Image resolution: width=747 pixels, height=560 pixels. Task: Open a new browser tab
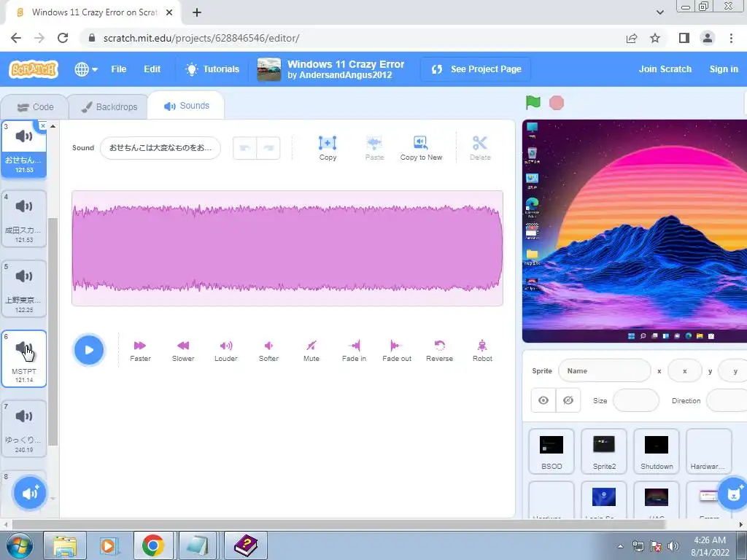[x=197, y=12]
